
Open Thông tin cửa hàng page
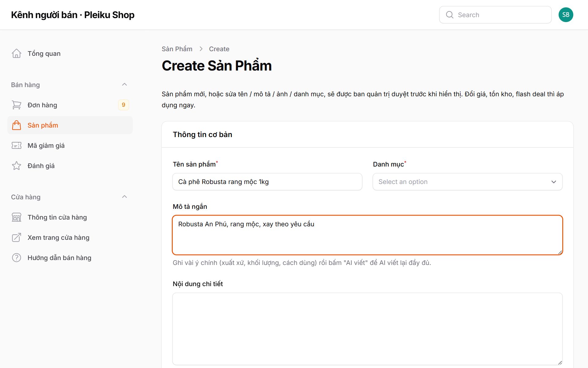click(x=70, y=217)
